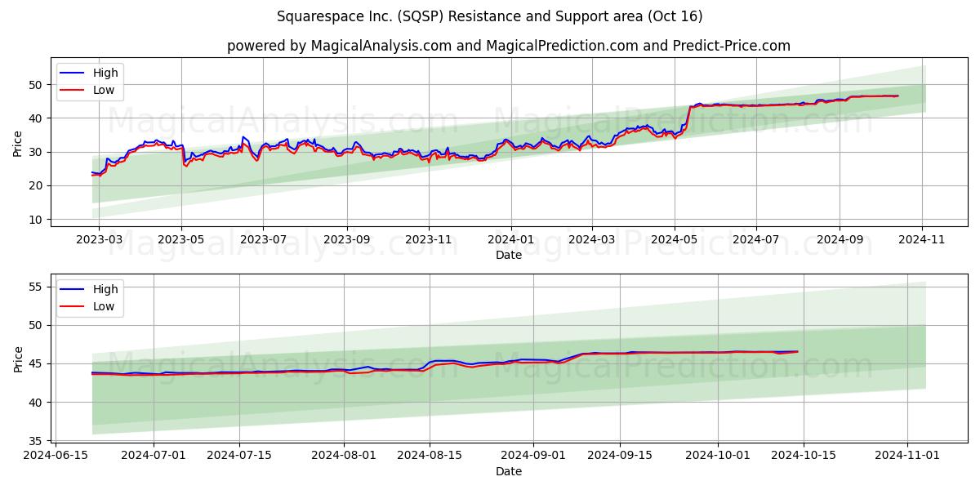Click the '2024-08-15' x-axis label
This screenshot has width=980, height=490.
tap(430, 457)
